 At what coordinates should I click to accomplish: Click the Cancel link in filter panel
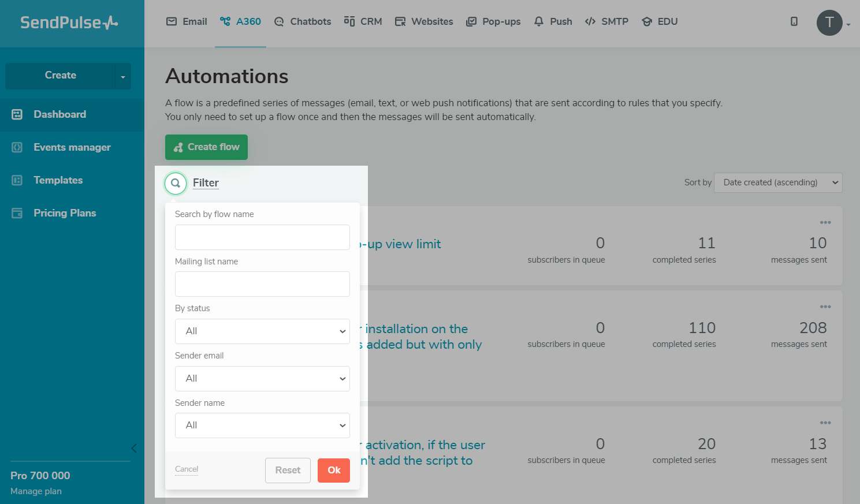point(187,469)
